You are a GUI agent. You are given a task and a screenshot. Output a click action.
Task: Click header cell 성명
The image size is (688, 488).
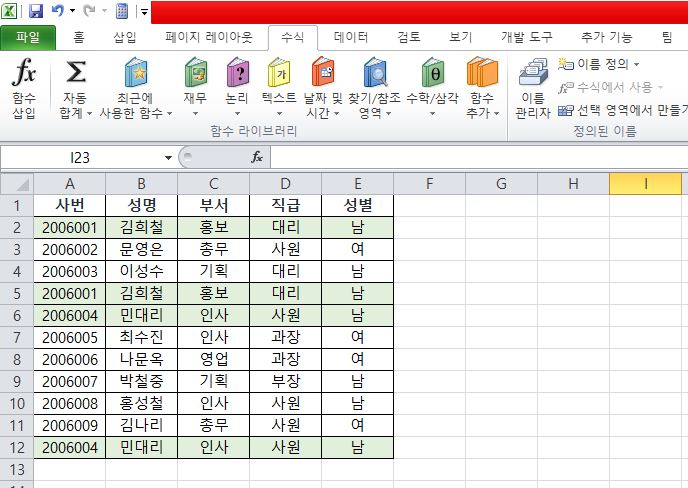(x=141, y=205)
